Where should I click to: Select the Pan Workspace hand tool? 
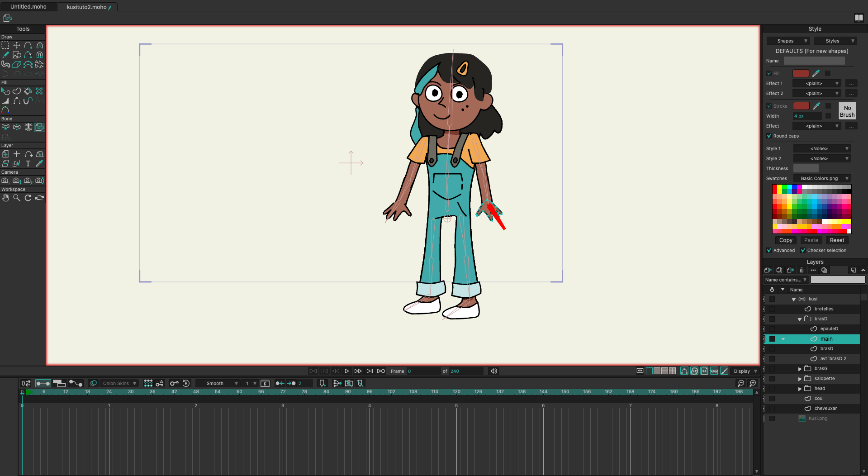5,198
